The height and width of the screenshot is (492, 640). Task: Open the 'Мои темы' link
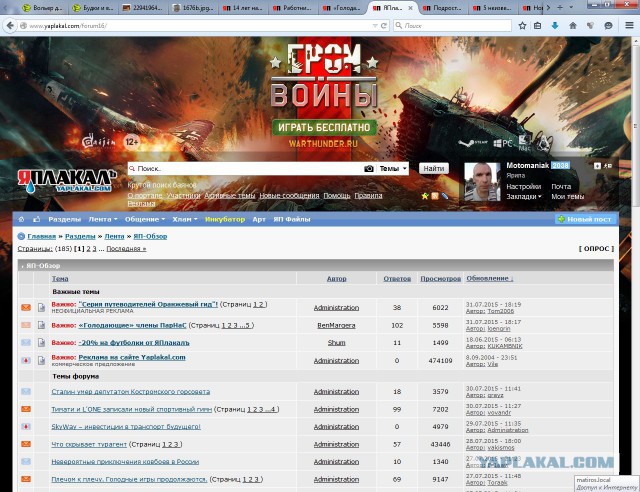coord(567,196)
